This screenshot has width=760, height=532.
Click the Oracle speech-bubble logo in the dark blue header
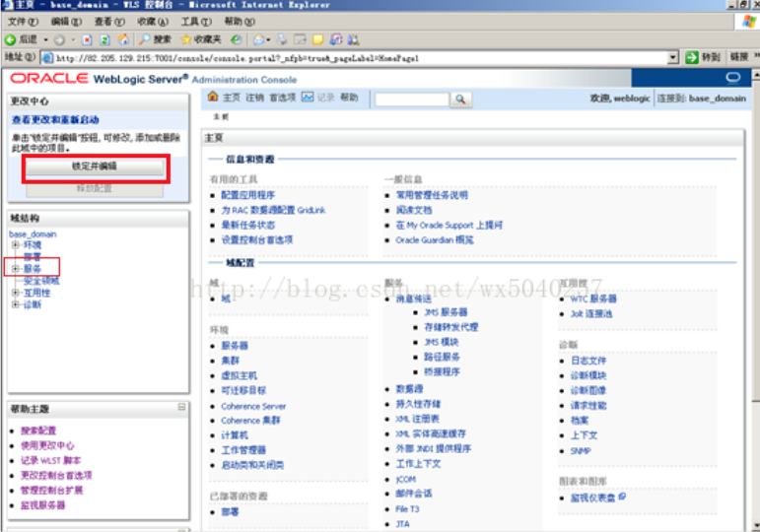tap(732, 78)
